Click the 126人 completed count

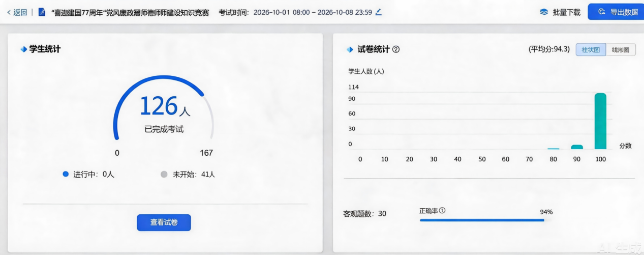pos(164,106)
